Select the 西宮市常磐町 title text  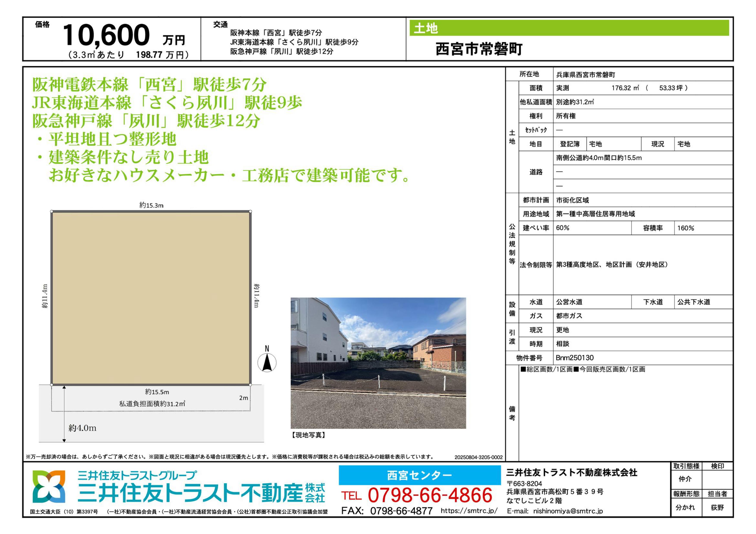click(479, 49)
